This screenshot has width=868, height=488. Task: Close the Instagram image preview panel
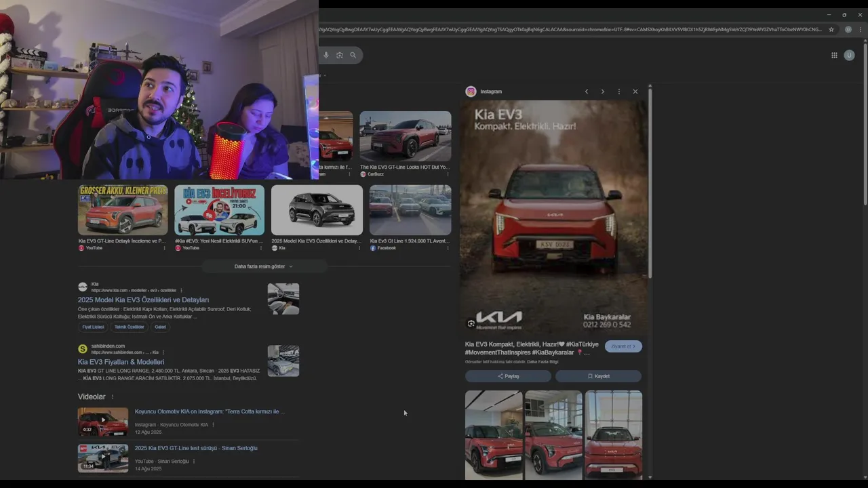pyautogui.click(x=635, y=91)
